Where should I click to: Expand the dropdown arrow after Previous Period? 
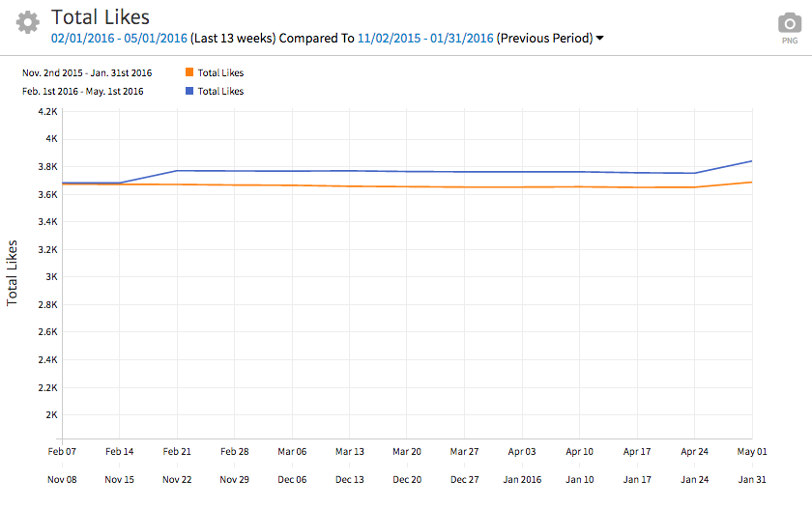600,39
